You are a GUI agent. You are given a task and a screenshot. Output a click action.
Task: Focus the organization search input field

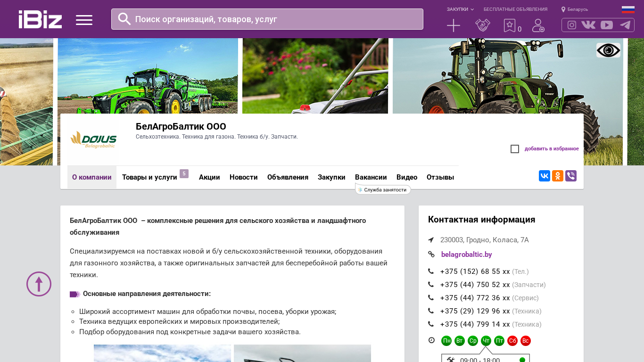coord(267,19)
